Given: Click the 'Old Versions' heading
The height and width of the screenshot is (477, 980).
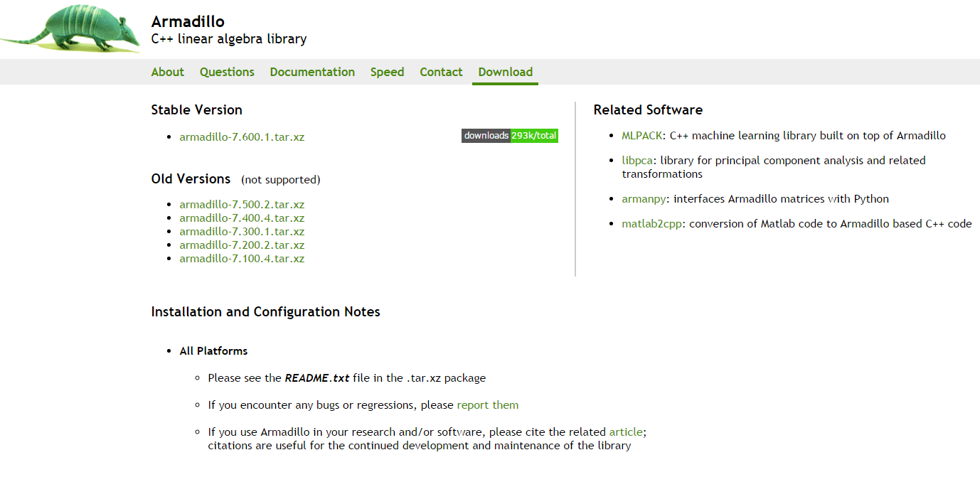Looking at the screenshot, I should click(x=191, y=179).
